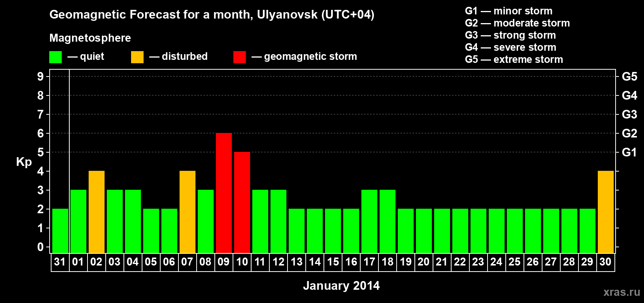Click the date label 09

(x=224, y=262)
